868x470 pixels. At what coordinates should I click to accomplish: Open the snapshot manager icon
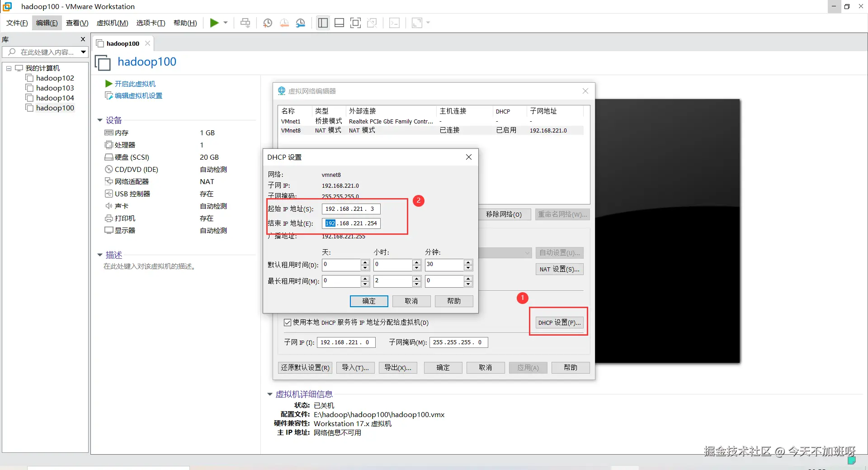301,23
